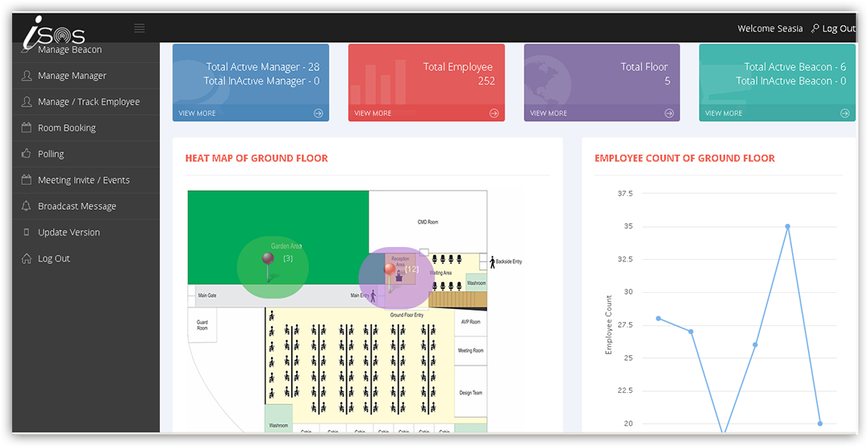Click the chart data point at 20
Screen dimensions: 868x447
coord(820,423)
